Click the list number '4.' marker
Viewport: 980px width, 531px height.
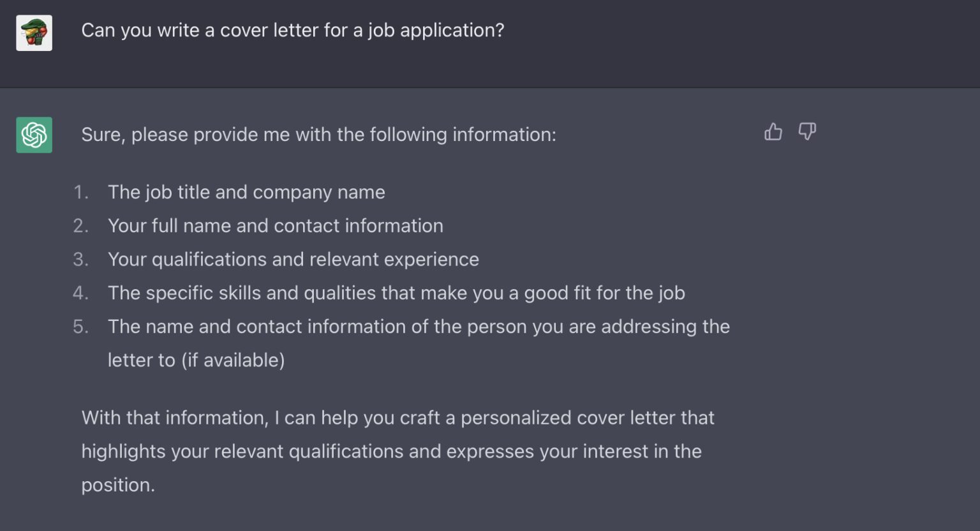pyautogui.click(x=80, y=293)
